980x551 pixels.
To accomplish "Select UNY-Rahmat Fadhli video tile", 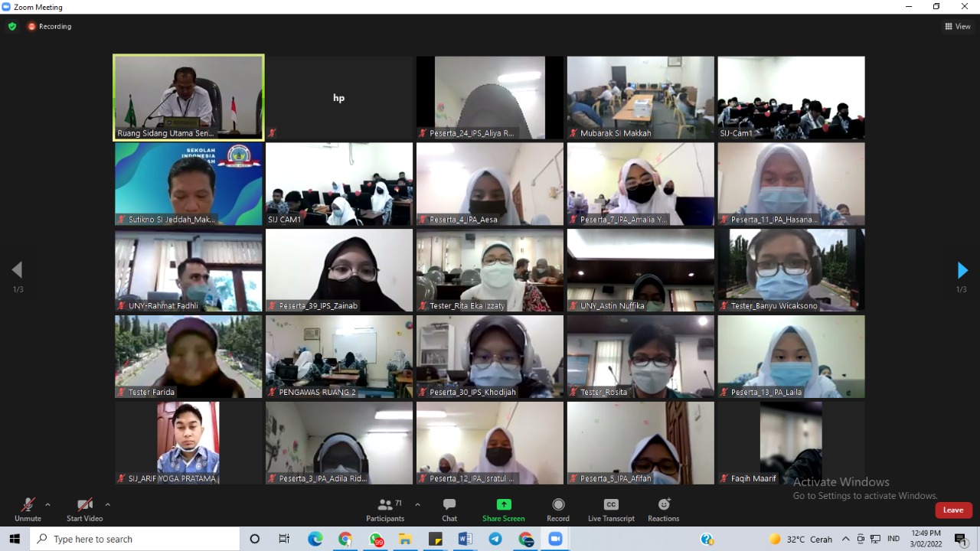I will (x=188, y=270).
